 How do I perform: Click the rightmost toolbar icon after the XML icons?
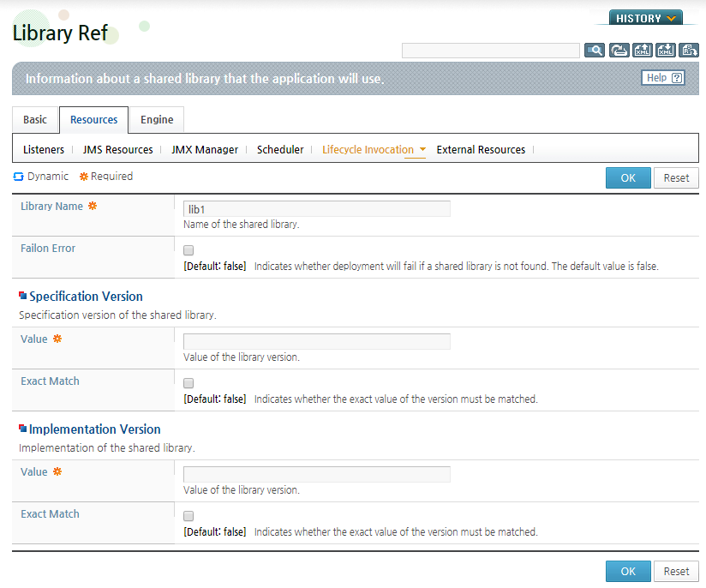(x=689, y=51)
